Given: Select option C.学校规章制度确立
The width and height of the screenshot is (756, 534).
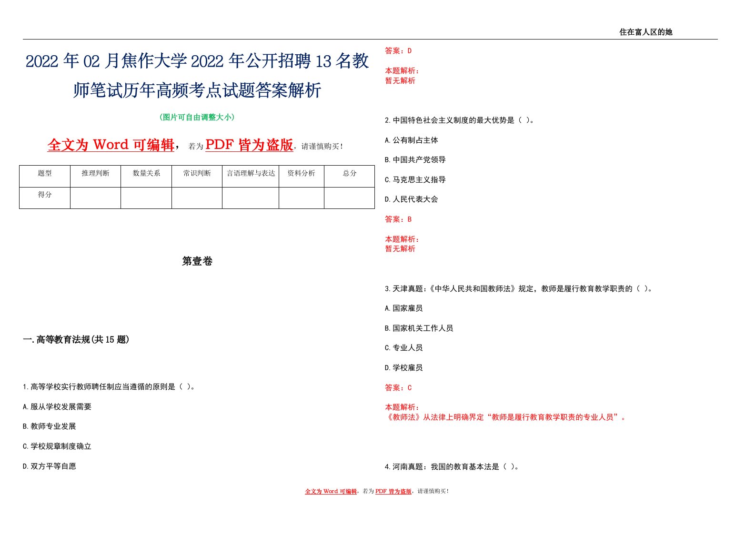Looking at the screenshot, I should 57,446.
